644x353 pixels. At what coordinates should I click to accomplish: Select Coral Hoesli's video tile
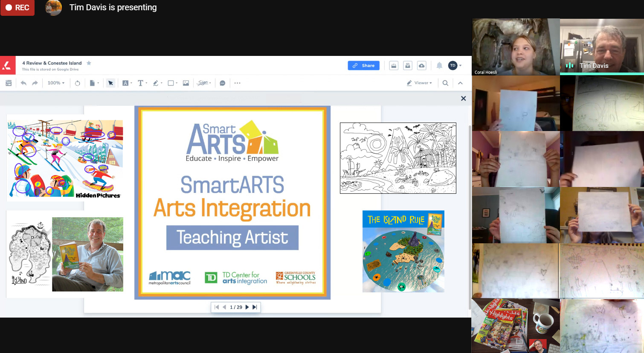(x=515, y=47)
